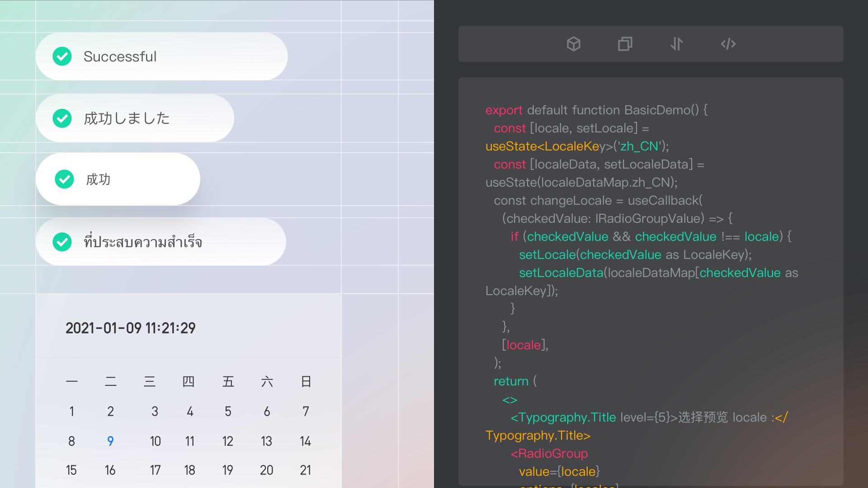Click the 六 weekday column header

coord(267,382)
